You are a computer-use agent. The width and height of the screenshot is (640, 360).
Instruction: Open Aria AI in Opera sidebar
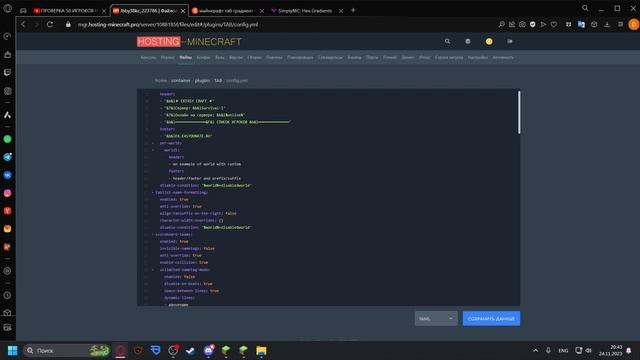(x=7, y=115)
